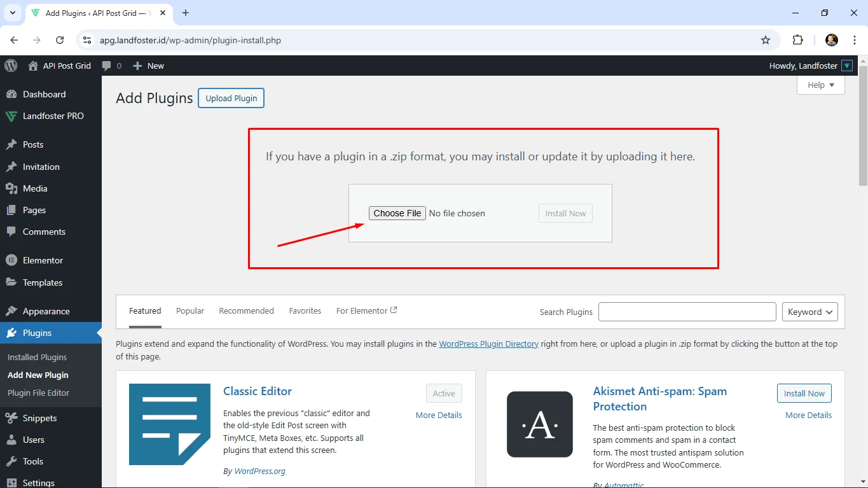
Task: Go to Pages menu
Action: pyautogui.click(x=34, y=210)
